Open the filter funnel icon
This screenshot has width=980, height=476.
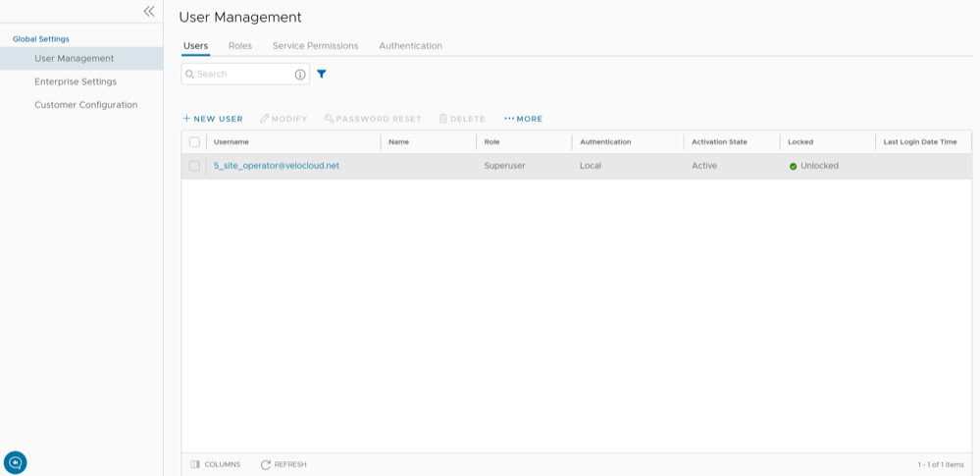[322, 75]
